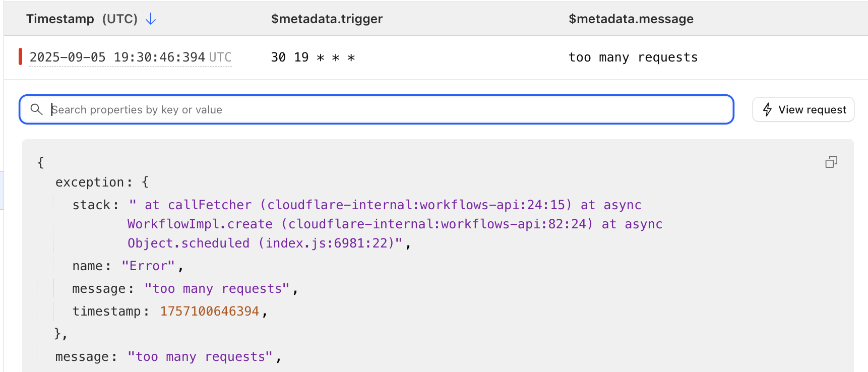Click the copy JSON icon
The width and height of the screenshot is (868, 372).
pyautogui.click(x=831, y=162)
